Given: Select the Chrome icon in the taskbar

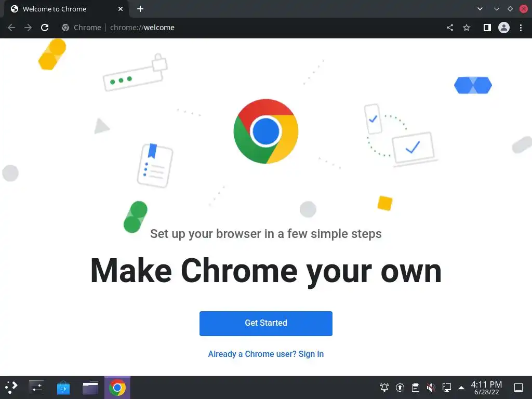Looking at the screenshot, I should tap(117, 388).
